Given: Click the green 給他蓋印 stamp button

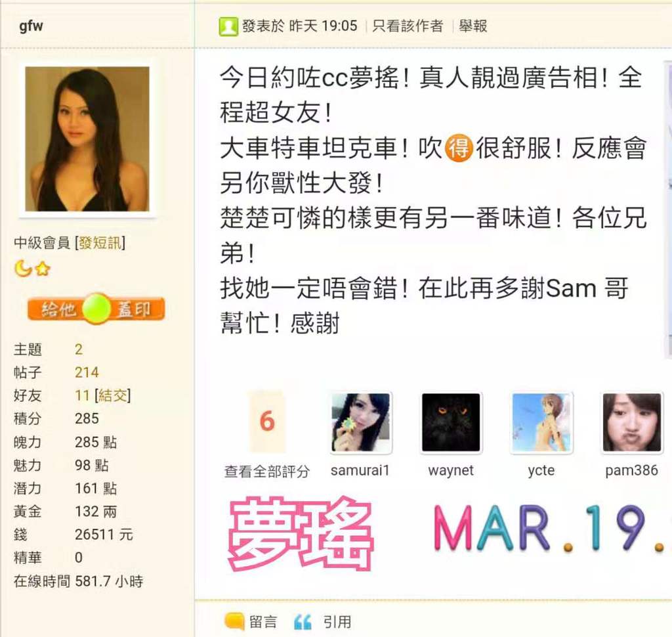Looking at the screenshot, I should coord(96,309).
